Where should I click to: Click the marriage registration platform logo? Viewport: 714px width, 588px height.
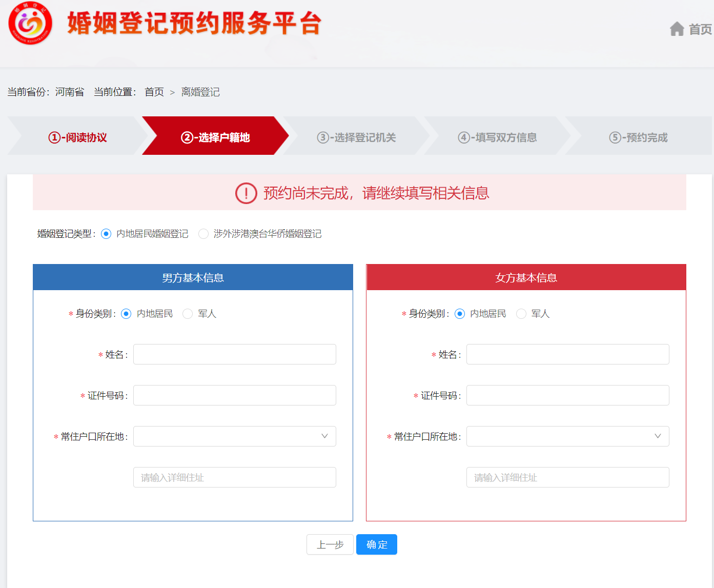point(30,23)
